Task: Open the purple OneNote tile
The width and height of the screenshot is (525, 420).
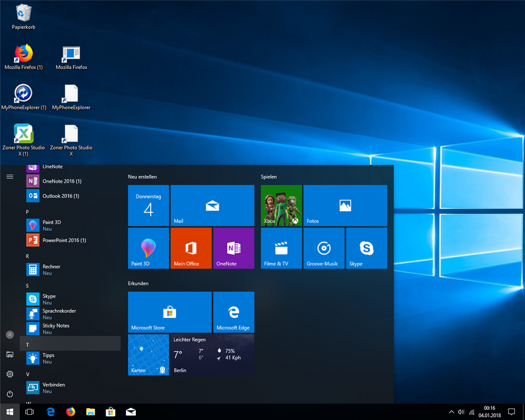Action: click(x=234, y=248)
